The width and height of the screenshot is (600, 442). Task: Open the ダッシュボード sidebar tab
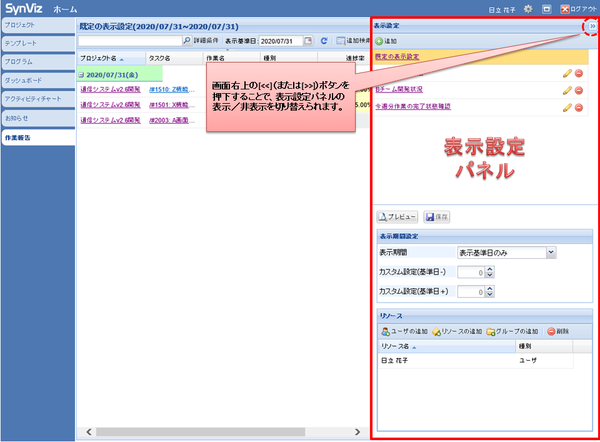(x=38, y=81)
